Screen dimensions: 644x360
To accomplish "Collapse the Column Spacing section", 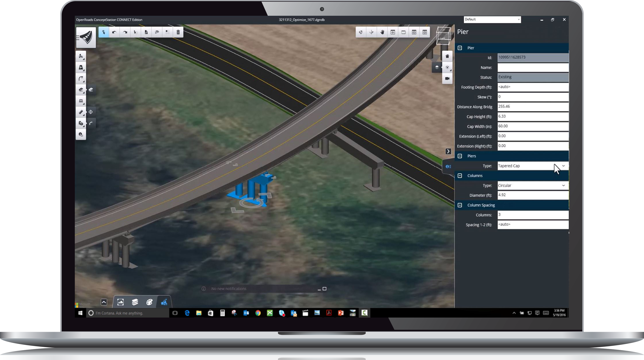I will point(460,205).
